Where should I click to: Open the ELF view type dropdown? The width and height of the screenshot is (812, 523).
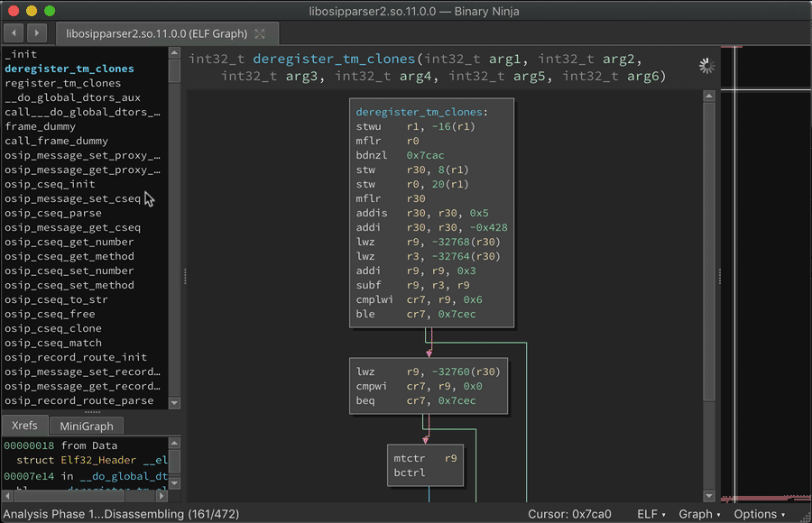click(651, 514)
